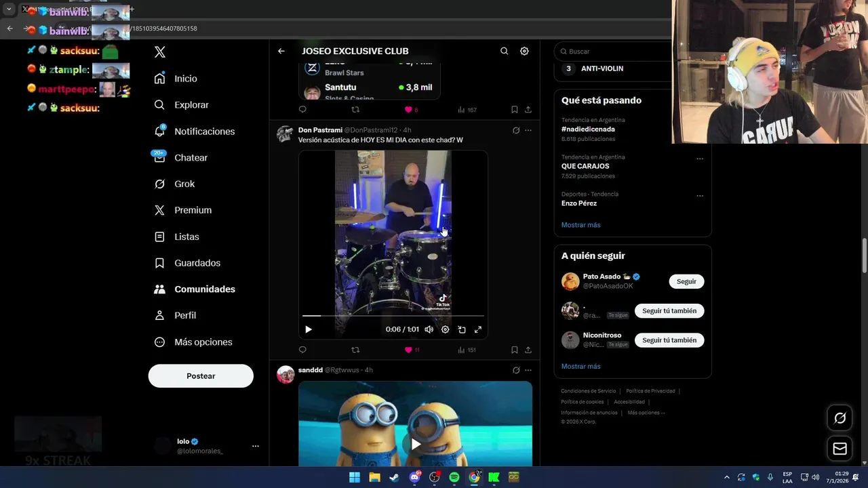
Task: Open sanddd's profile name
Action: point(311,370)
